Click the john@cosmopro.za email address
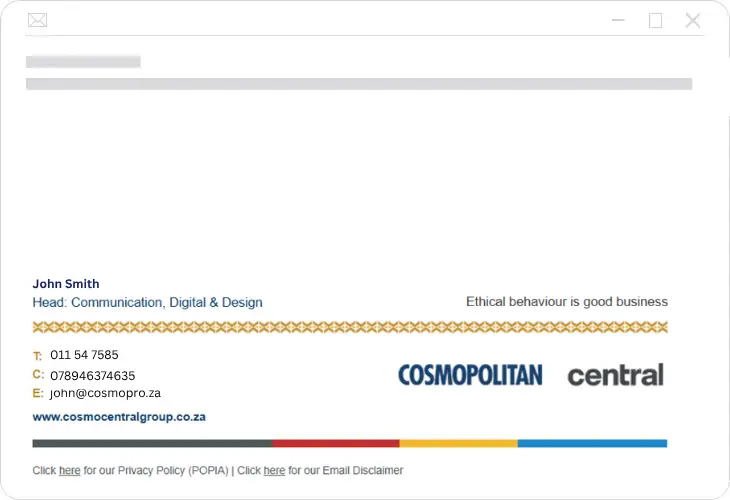The width and height of the screenshot is (730, 500). (105, 393)
